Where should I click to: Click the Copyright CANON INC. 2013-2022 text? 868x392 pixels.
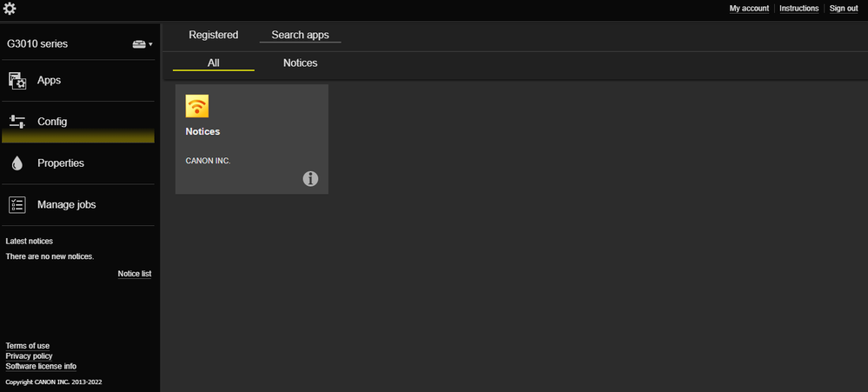[54, 382]
